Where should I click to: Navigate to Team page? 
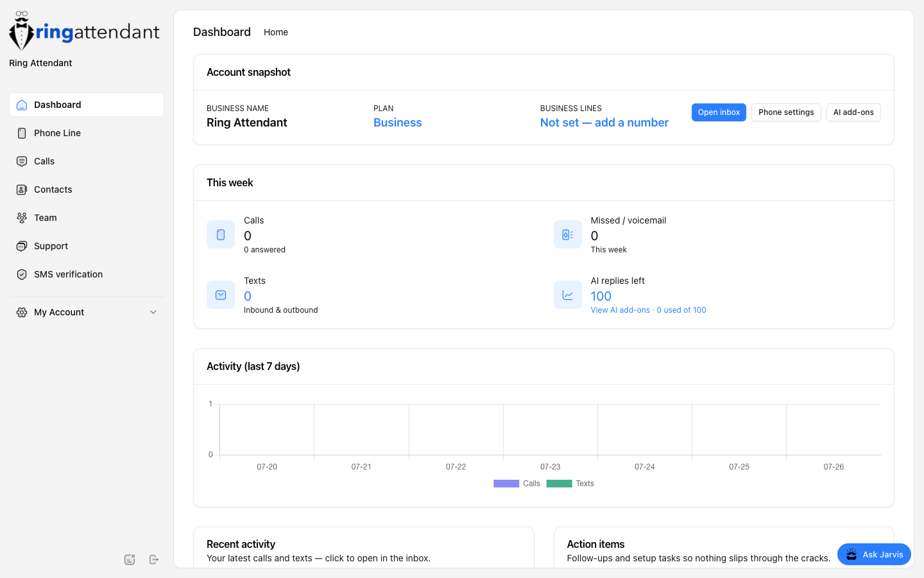click(x=87, y=218)
